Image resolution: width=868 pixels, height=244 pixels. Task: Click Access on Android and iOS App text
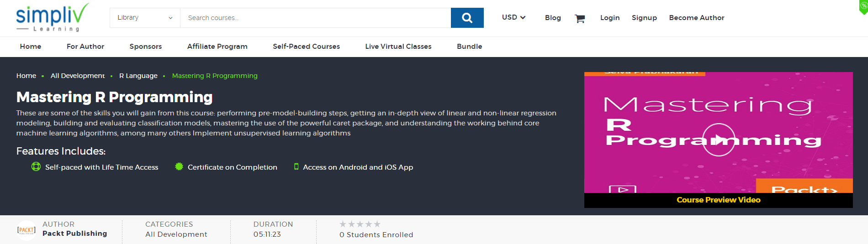pos(358,167)
